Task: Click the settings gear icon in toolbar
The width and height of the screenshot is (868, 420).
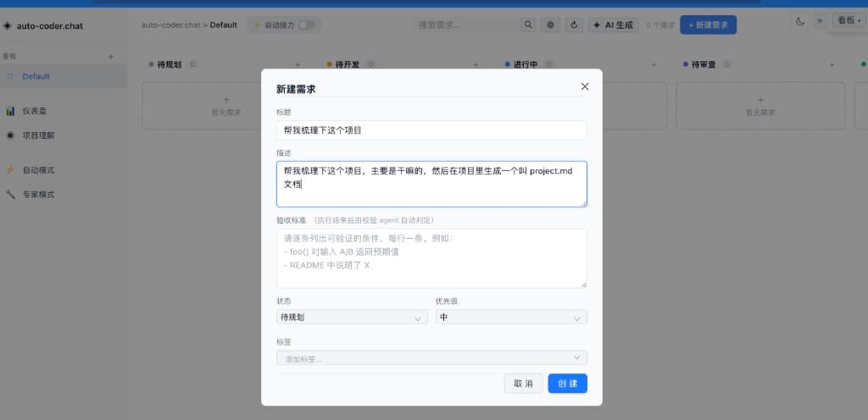Action: pos(550,25)
